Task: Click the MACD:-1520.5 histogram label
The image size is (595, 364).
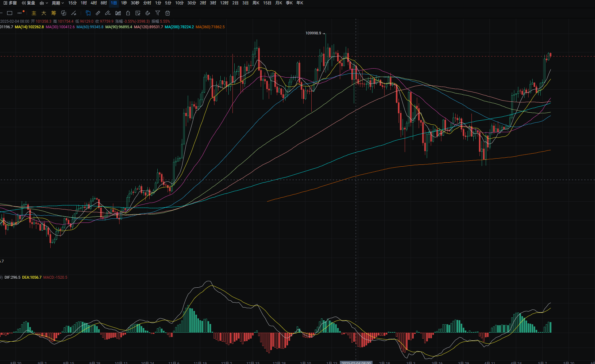Action: [x=55, y=277]
